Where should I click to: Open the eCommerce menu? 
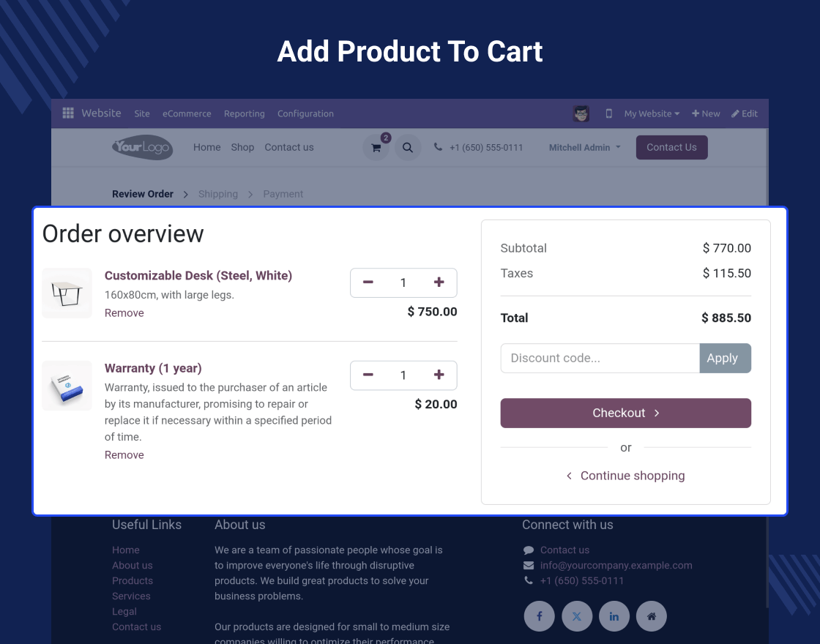tap(187, 113)
